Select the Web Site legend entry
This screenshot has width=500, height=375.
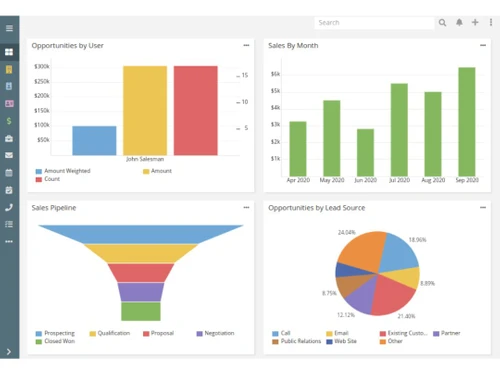(x=342, y=341)
